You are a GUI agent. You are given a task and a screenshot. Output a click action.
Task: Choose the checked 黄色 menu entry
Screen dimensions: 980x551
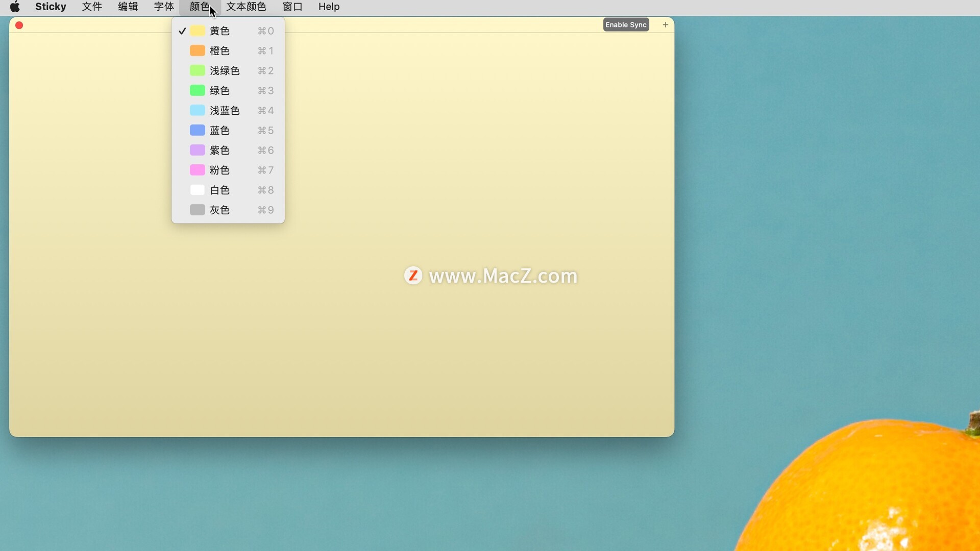(228, 31)
